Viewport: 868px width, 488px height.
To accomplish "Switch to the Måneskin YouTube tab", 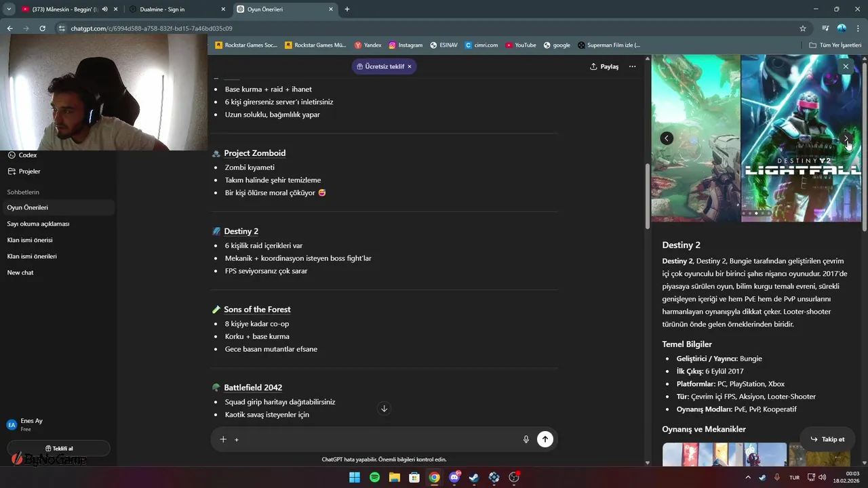I will point(68,9).
